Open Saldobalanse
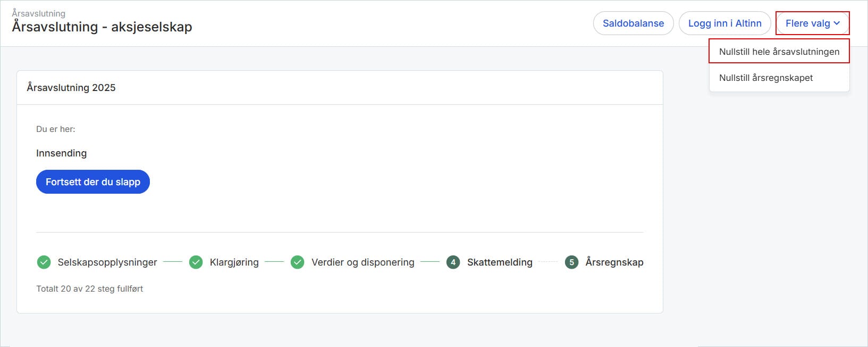The image size is (868, 347). [x=633, y=23]
